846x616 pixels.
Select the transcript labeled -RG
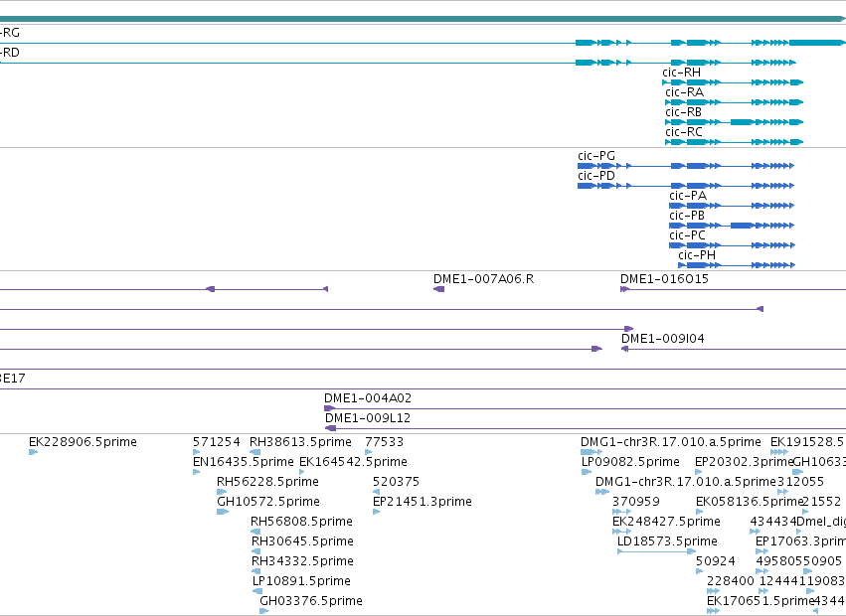pos(422,43)
